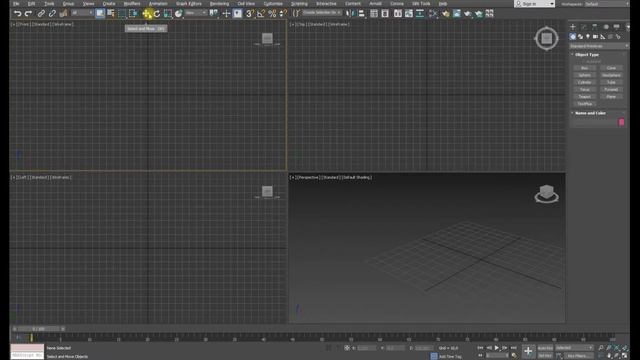Select the Bind to Space Warp tool
Viewport: 640px width, 360px height.
coord(63,14)
